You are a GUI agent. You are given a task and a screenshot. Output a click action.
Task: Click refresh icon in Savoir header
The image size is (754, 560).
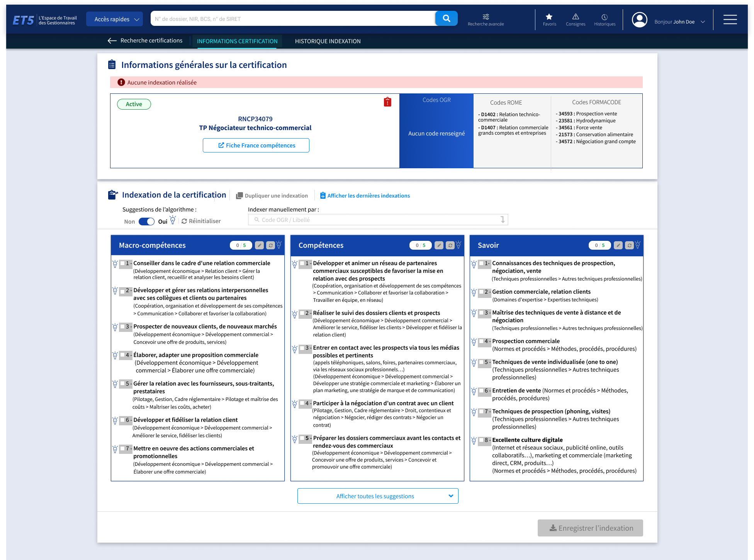(629, 245)
